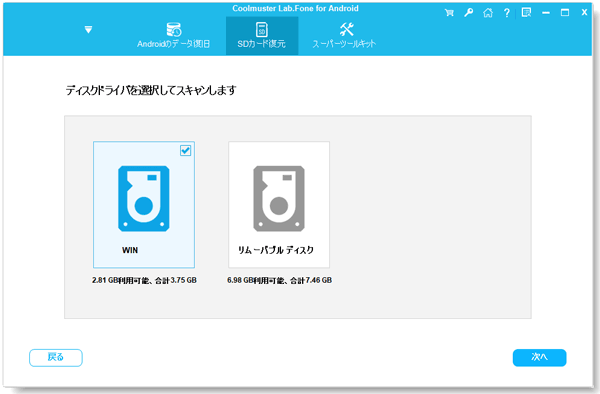
Task: Open the feedback notes icon
Action: pyautogui.click(x=527, y=13)
